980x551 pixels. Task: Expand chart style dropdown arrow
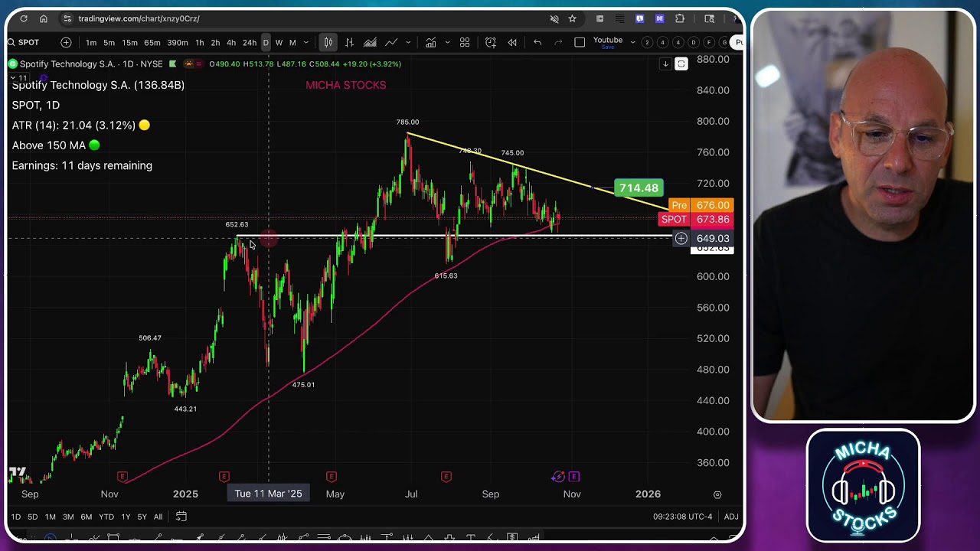tap(408, 42)
